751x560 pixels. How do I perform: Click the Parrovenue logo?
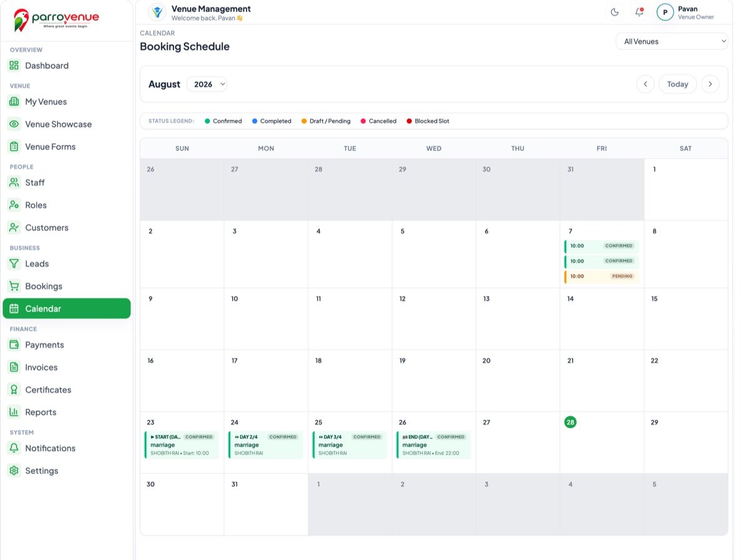coord(56,20)
